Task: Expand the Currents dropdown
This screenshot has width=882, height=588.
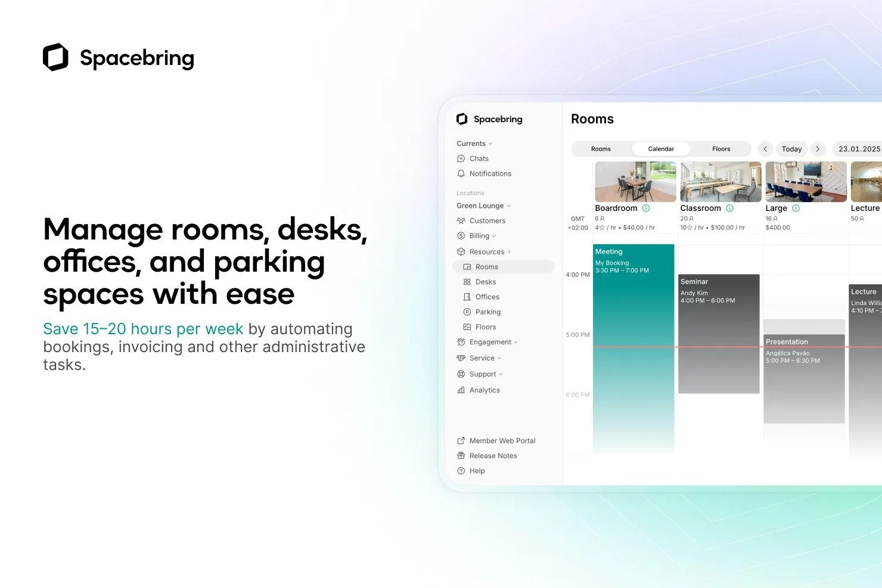Action: (x=474, y=144)
